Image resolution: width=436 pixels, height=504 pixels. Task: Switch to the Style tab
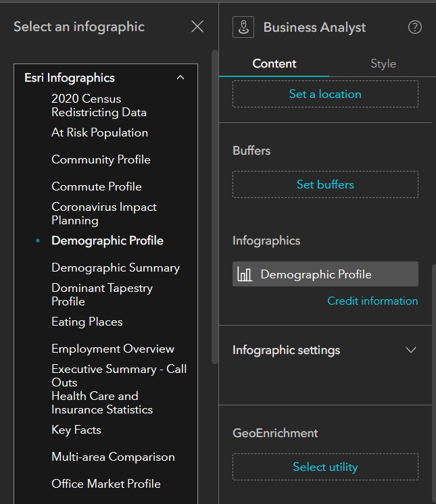383,64
